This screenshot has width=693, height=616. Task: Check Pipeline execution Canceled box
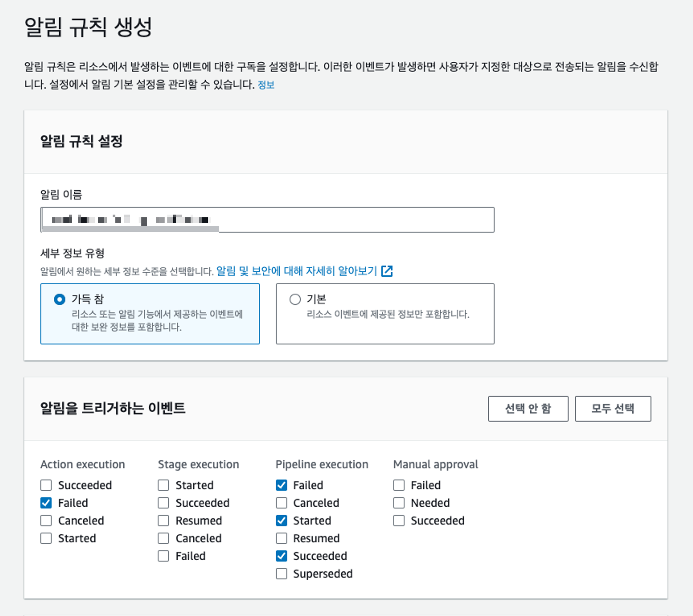tap(281, 503)
